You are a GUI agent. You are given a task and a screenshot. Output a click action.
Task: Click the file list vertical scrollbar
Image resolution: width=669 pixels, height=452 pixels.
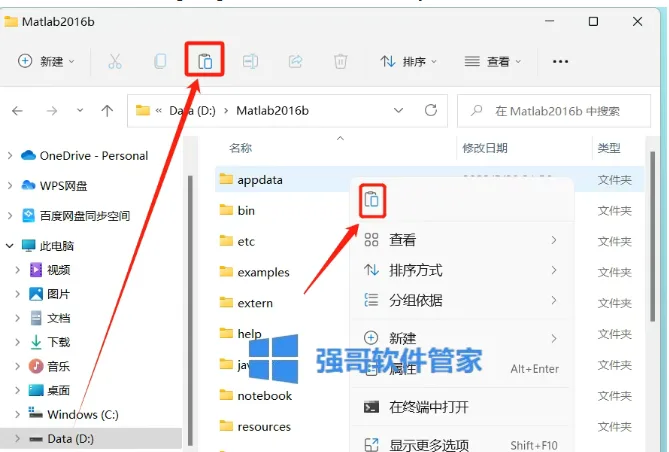(x=652, y=236)
